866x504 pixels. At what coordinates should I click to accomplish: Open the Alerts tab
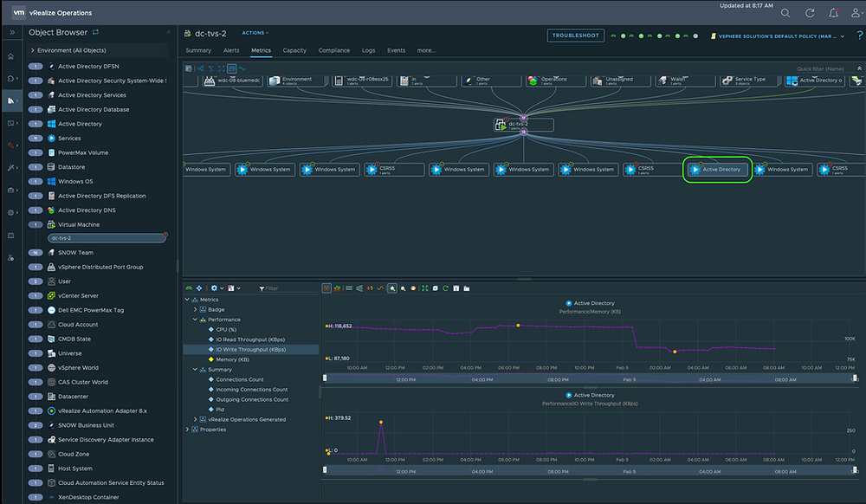pos(231,50)
